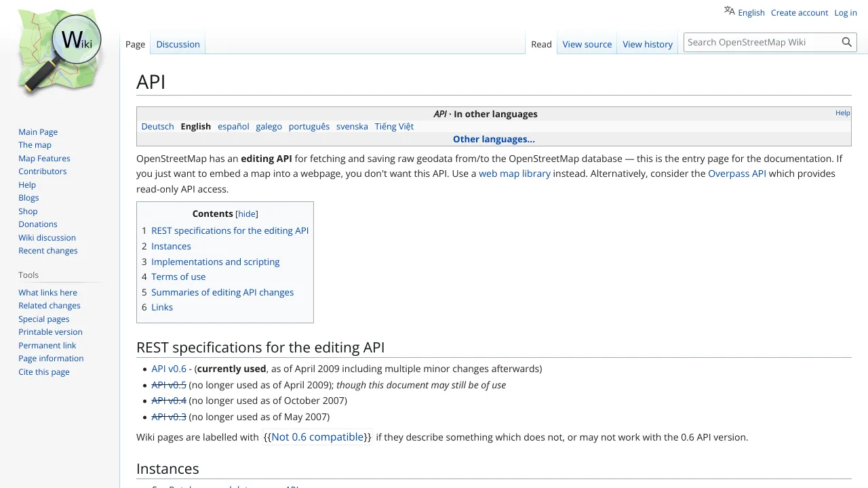Expand Other languages list

click(x=494, y=139)
